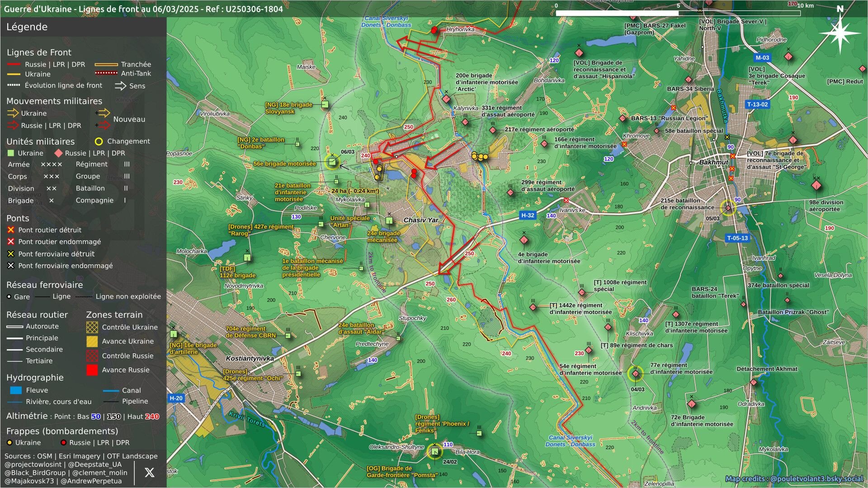Viewport: 868px width, 488px height.
Task: Click the 3e brigade Cosaque Terek diamond
Action: [x=788, y=56]
